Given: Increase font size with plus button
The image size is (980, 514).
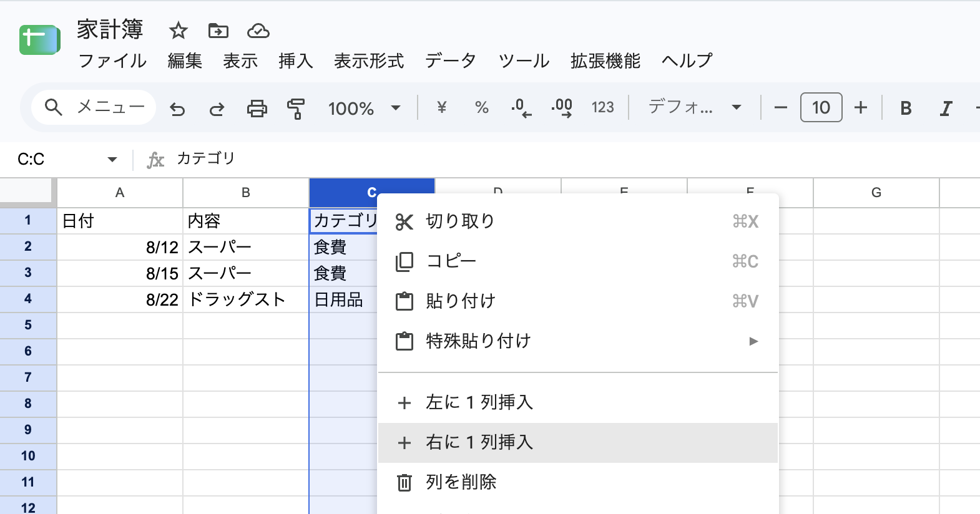Looking at the screenshot, I should [x=861, y=107].
